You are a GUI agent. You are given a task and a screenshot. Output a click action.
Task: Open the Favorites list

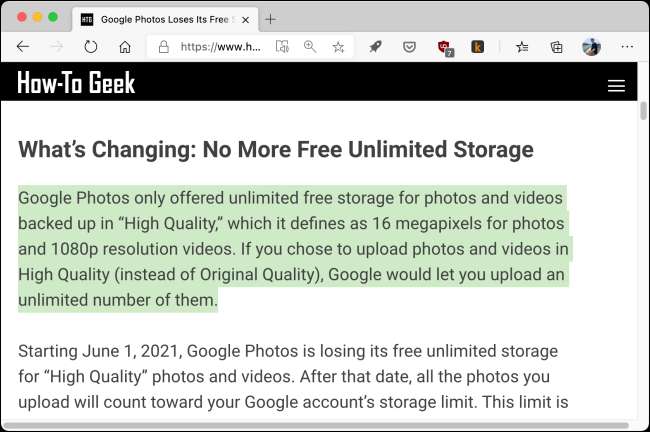523,47
